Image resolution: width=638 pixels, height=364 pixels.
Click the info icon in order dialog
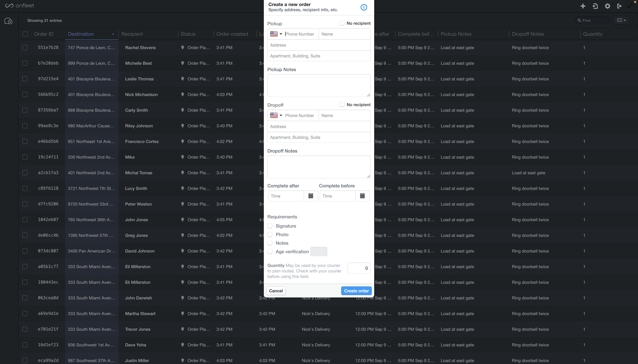coord(364,7)
